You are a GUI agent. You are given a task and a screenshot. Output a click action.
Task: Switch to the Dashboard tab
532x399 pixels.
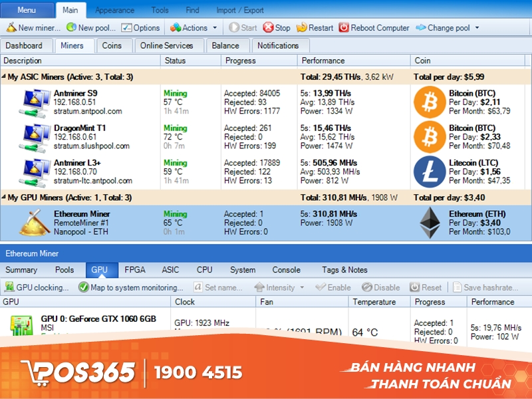tap(27, 46)
